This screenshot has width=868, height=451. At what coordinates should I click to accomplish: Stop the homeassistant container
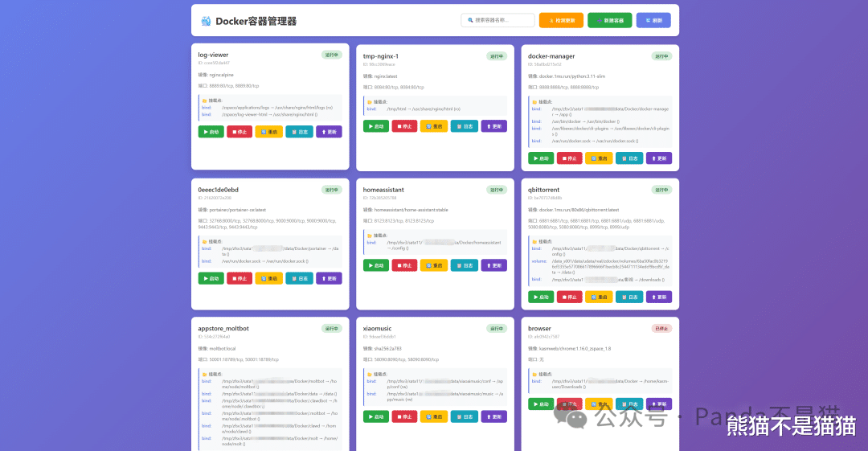[404, 265]
